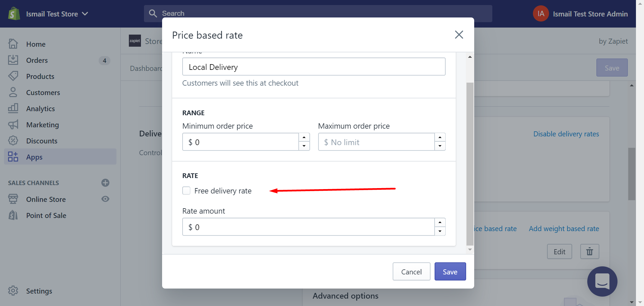Click the Ismail Test Store Admin account name
644x306 pixels.
tap(590, 14)
